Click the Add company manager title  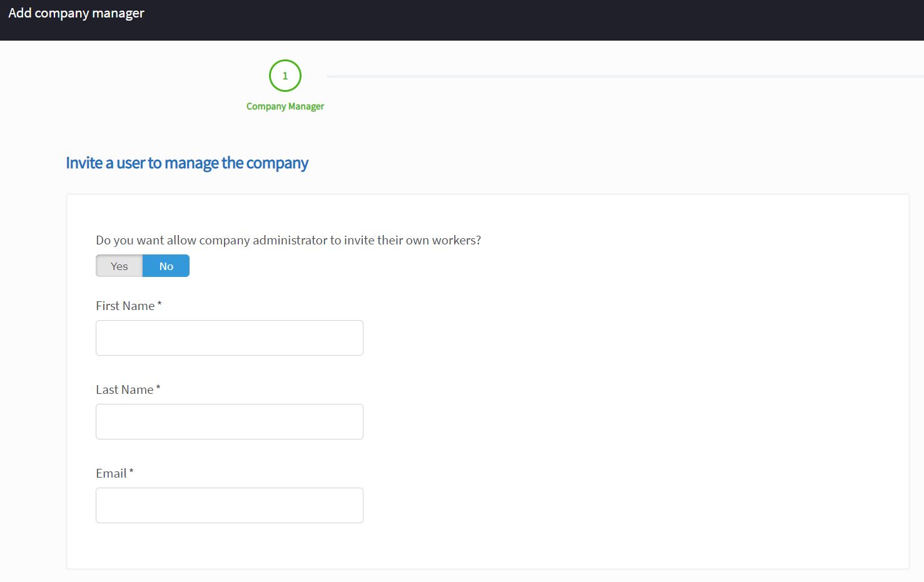tap(76, 13)
